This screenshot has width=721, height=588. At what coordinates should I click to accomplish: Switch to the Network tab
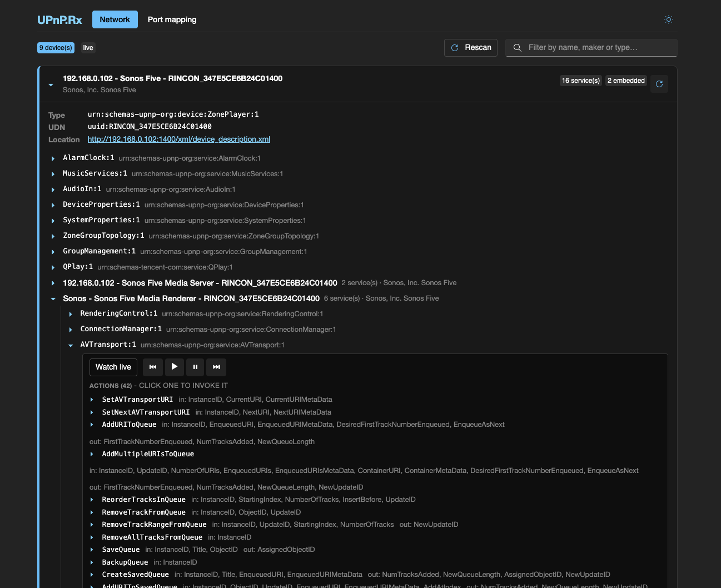pyautogui.click(x=115, y=19)
